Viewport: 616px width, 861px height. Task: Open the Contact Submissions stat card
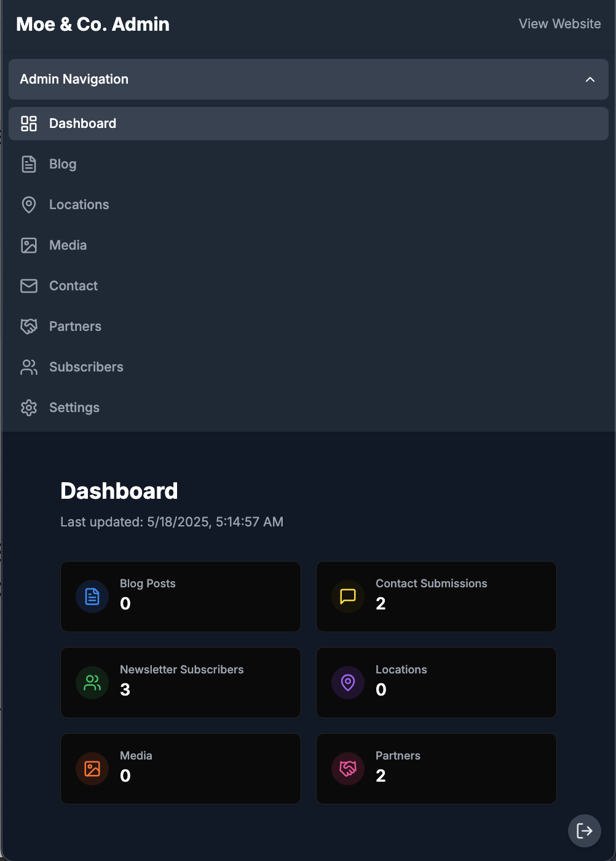pyautogui.click(x=436, y=597)
